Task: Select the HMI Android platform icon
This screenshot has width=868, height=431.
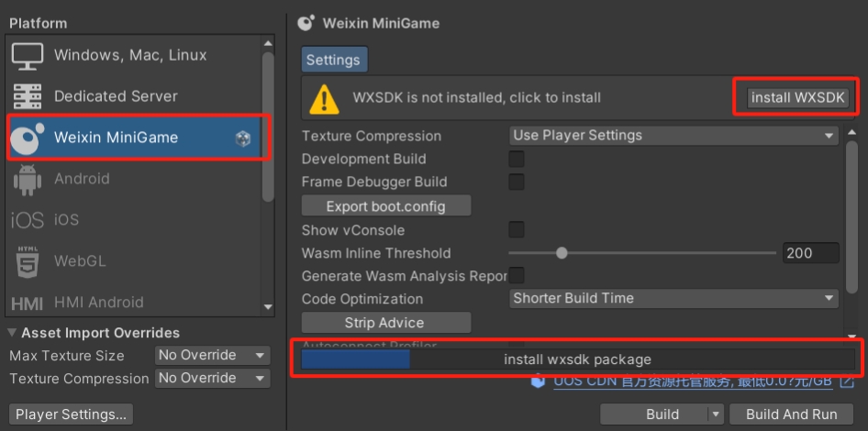Action: (x=28, y=303)
